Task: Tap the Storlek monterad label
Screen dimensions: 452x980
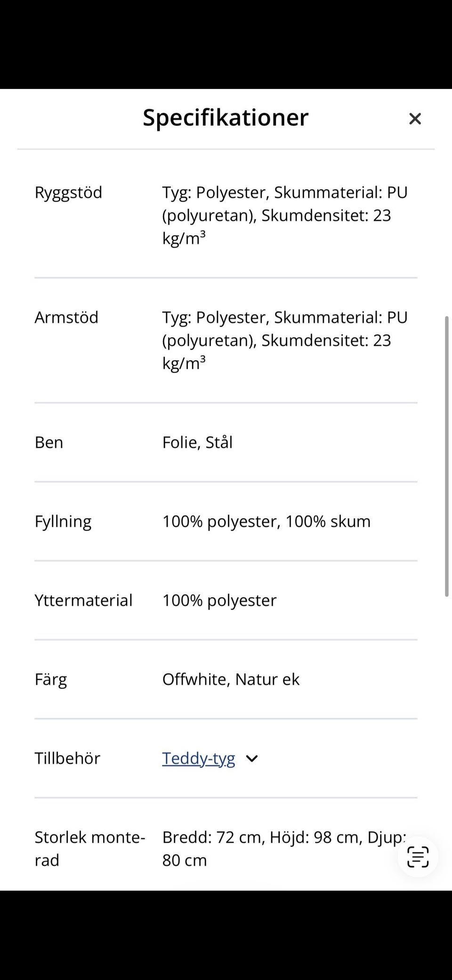Action: [90, 849]
